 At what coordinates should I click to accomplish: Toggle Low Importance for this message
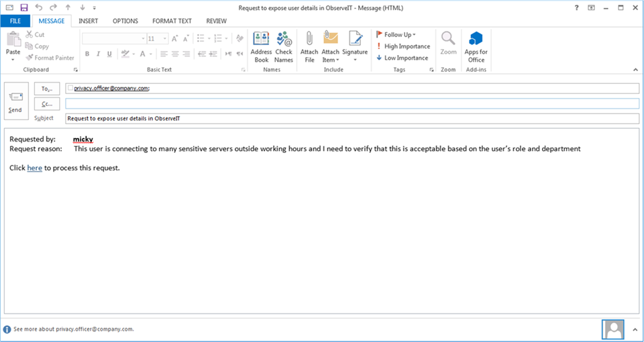[x=402, y=58]
